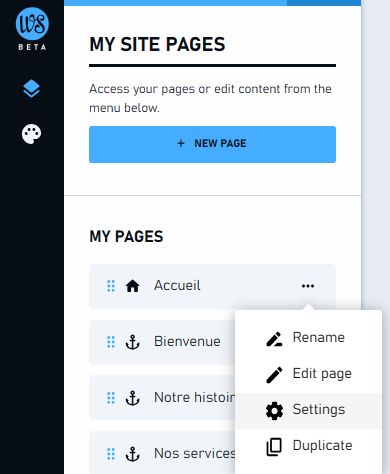Click the anchor icon beside Notre histoire
The height and width of the screenshot is (474, 390).
(132, 398)
